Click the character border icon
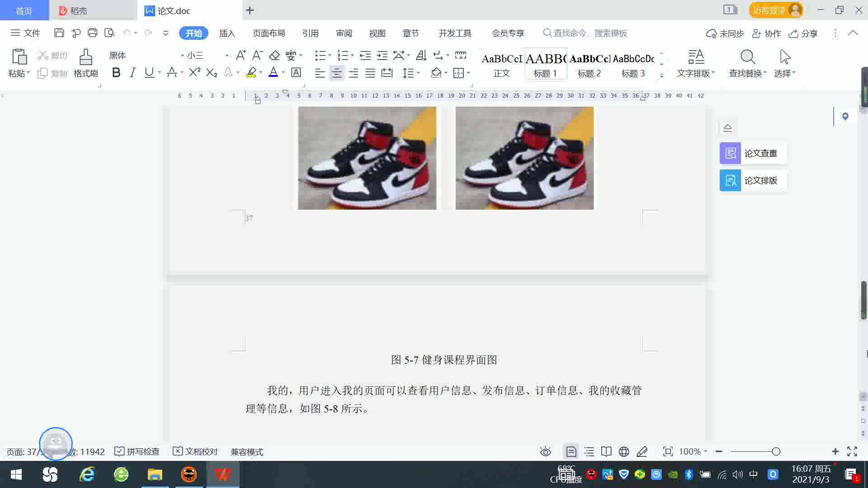 coord(296,72)
